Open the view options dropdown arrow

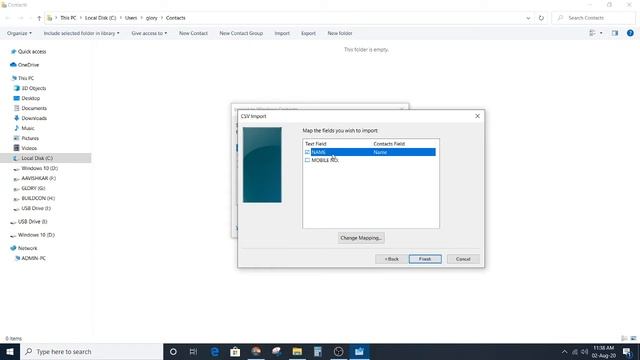point(601,33)
